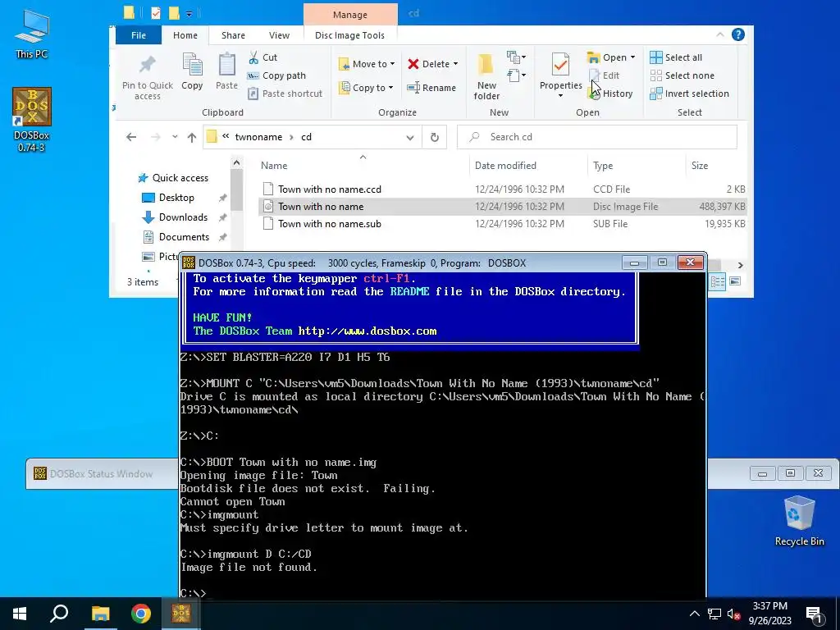840x630 pixels.
Task: Expand the Open dropdown arrow
Action: [x=632, y=57]
